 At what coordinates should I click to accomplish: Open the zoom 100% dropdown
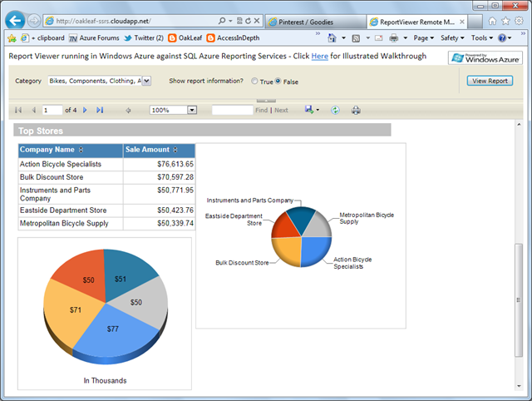coord(192,110)
